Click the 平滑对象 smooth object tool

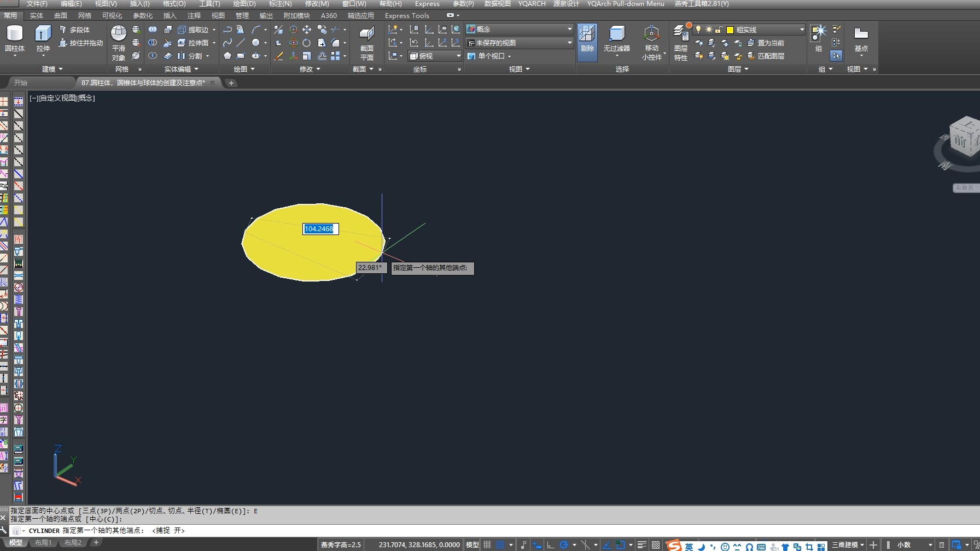119,43
